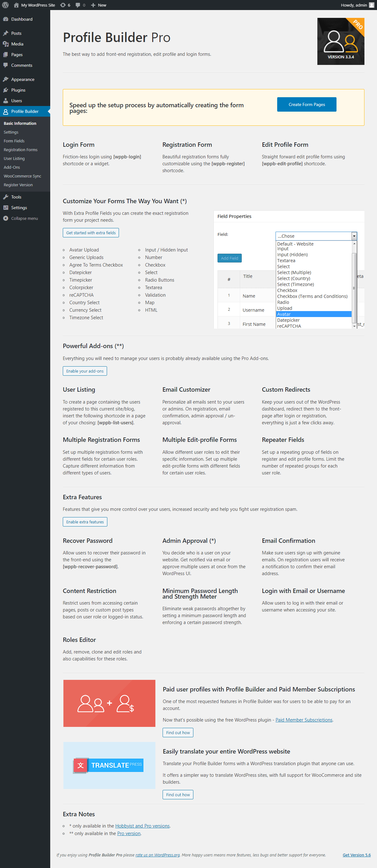Click the Media library icon
Viewport: 377px width, 868px height.
(x=6, y=44)
